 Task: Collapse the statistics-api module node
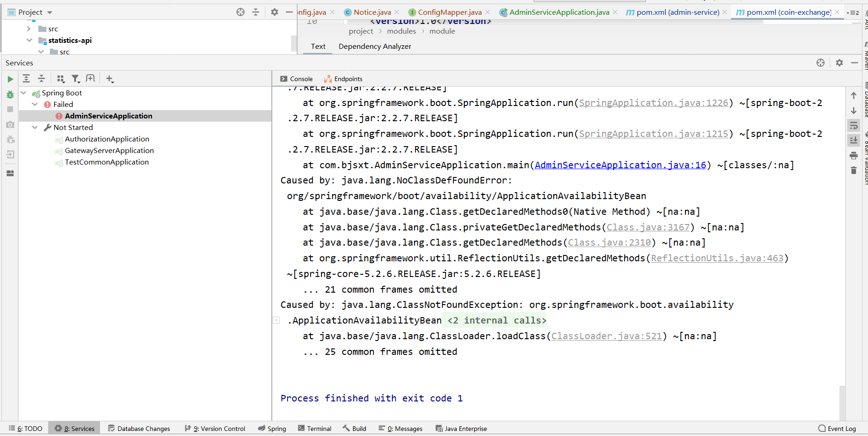click(x=29, y=40)
